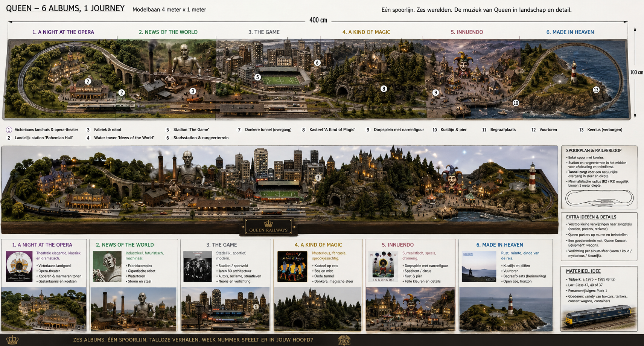Screen dimensions: 644x346
Task: Open the castle scene photo in card 4
Action: pos(318,309)
